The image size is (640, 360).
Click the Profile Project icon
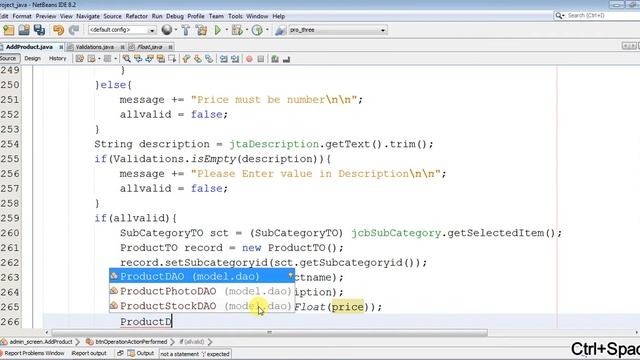(x=257, y=30)
